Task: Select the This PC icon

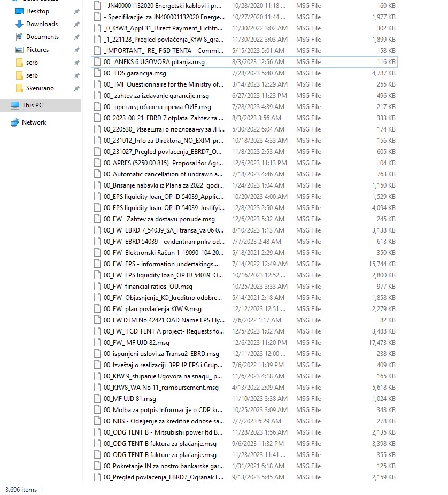Action: click(x=15, y=105)
